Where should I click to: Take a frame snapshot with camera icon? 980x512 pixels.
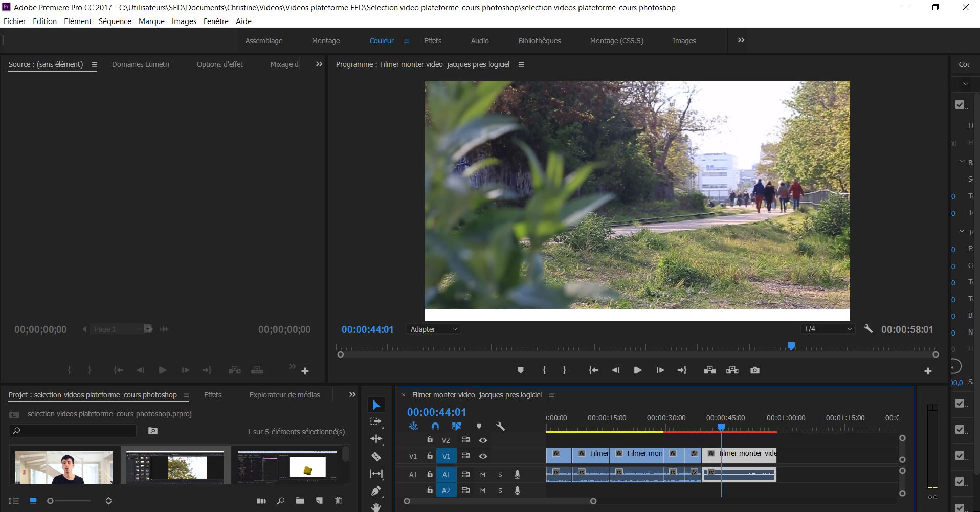(x=755, y=370)
